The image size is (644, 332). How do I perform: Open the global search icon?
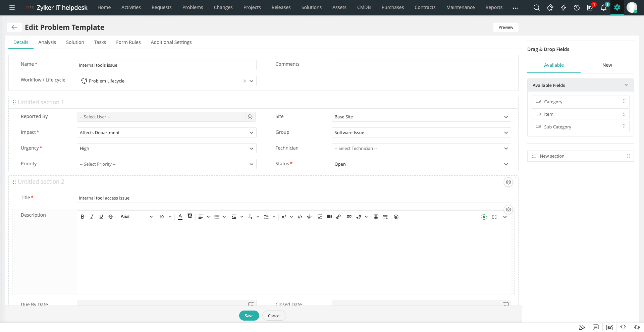coord(537,7)
